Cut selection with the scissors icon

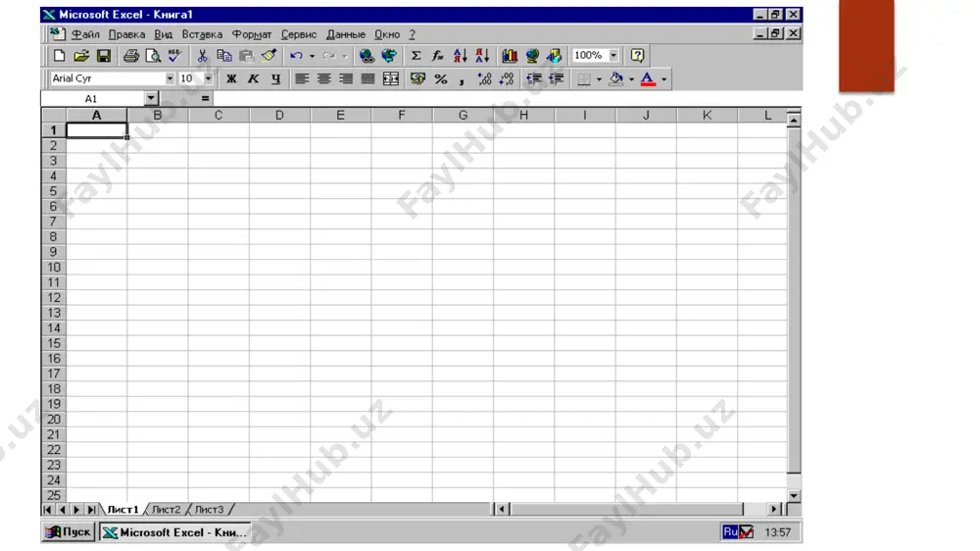tap(202, 56)
